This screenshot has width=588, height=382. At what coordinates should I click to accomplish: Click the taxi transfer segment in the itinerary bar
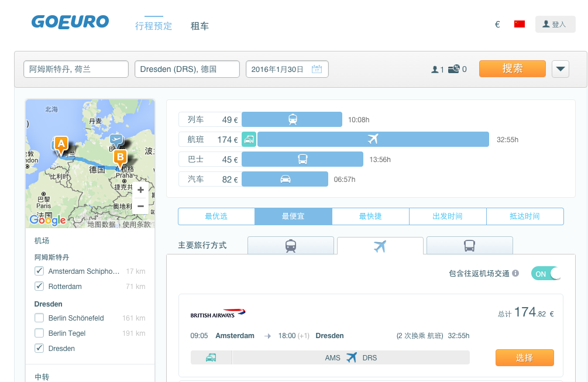[x=211, y=357]
